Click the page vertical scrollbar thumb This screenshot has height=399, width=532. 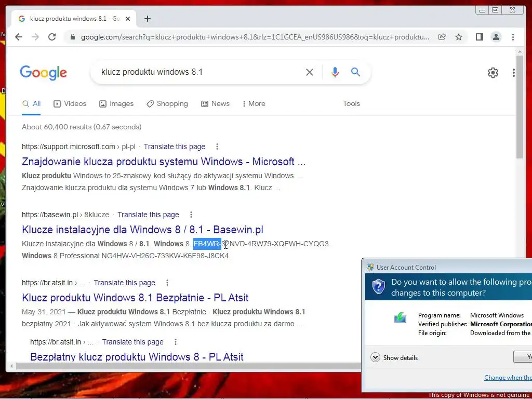[x=520, y=107]
